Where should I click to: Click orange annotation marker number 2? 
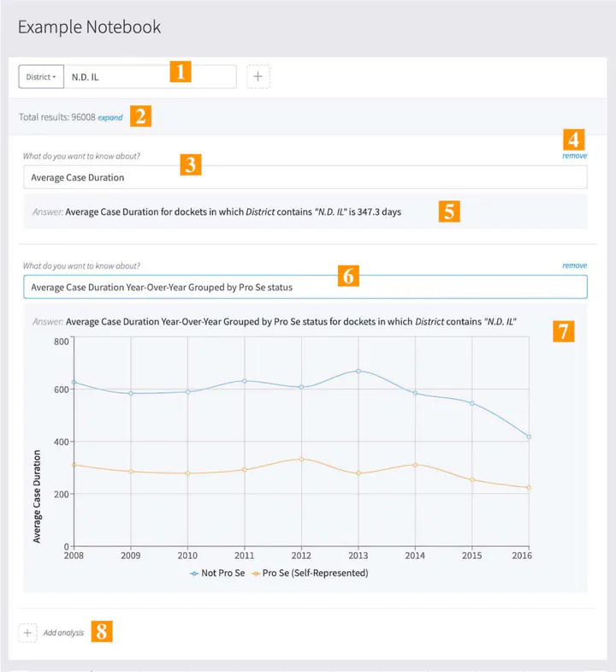[141, 116]
